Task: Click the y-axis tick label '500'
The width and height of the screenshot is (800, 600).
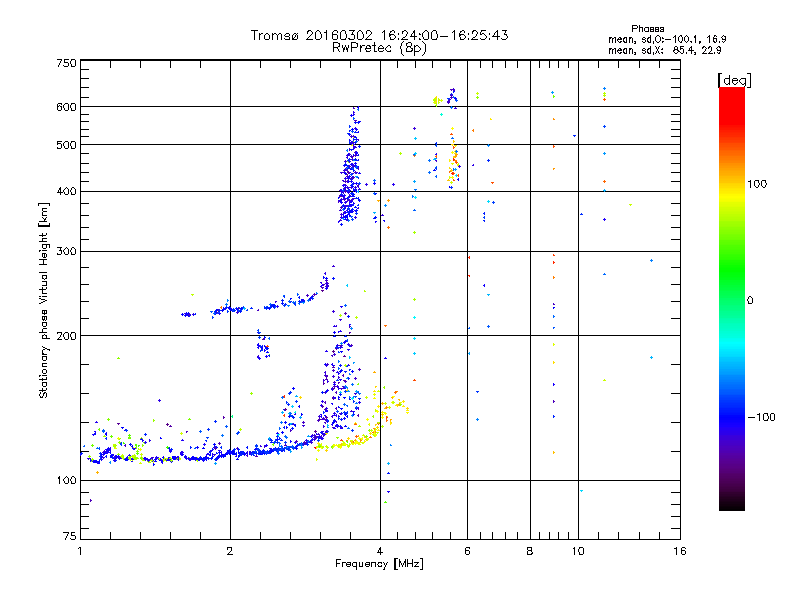Action: coord(66,145)
